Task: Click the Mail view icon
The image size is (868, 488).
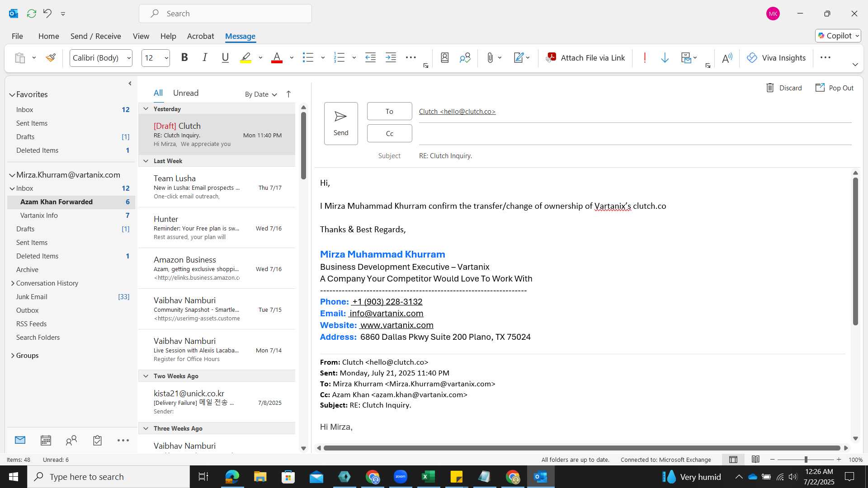Action: tap(20, 440)
